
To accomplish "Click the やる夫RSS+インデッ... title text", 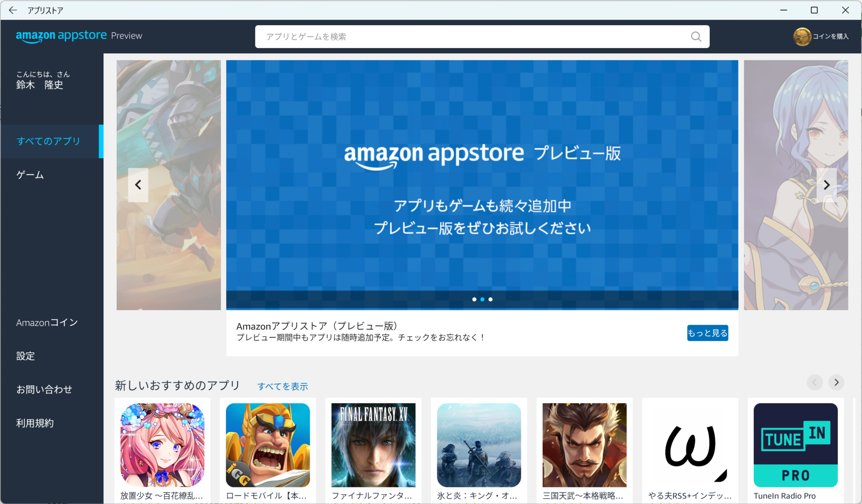I will 690,496.
